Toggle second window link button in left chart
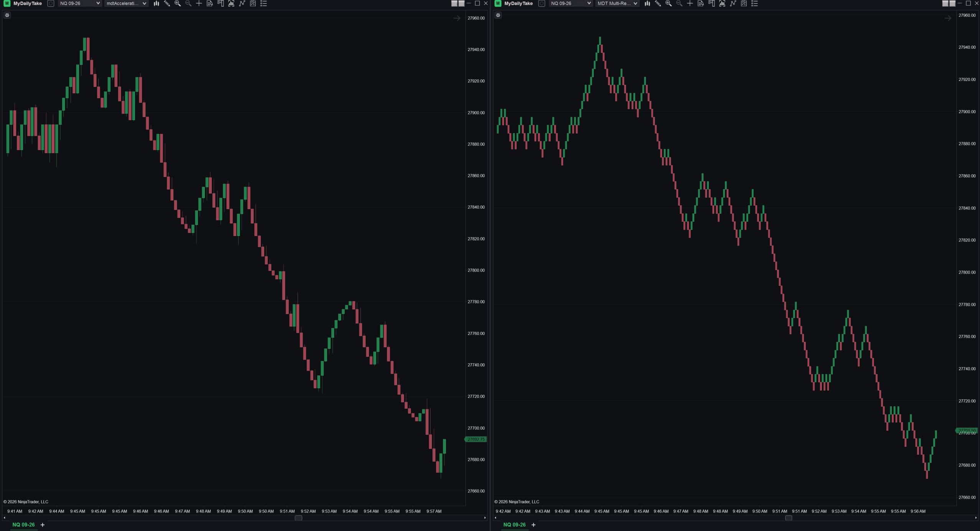The image size is (980, 531). 461,3
